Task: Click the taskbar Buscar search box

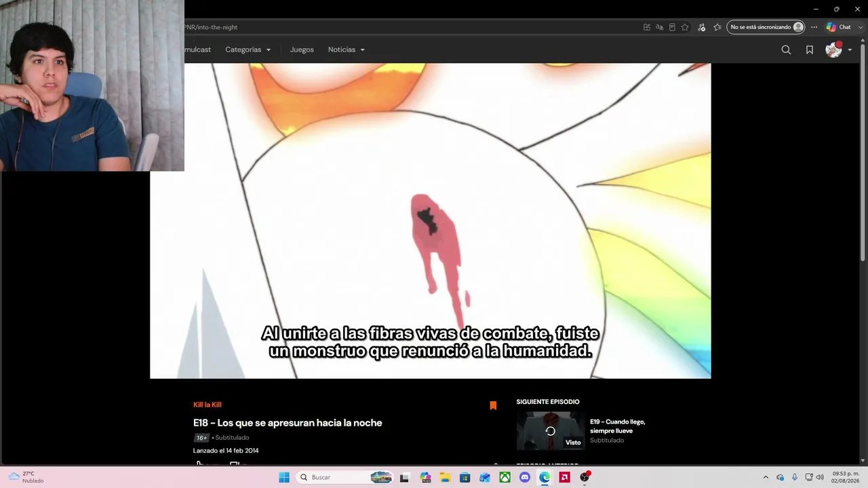Action: (346, 477)
